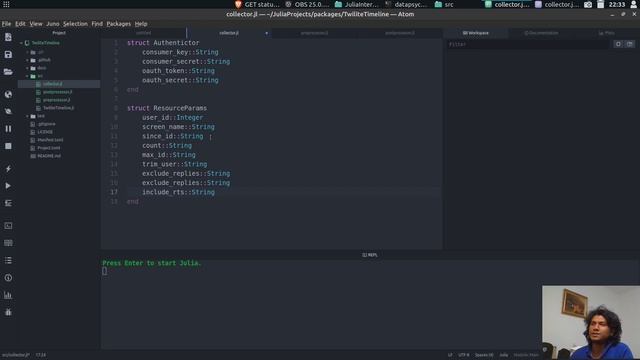640x360 pixels.
Task: Open README.md in the tree
Action: (x=49, y=156)
